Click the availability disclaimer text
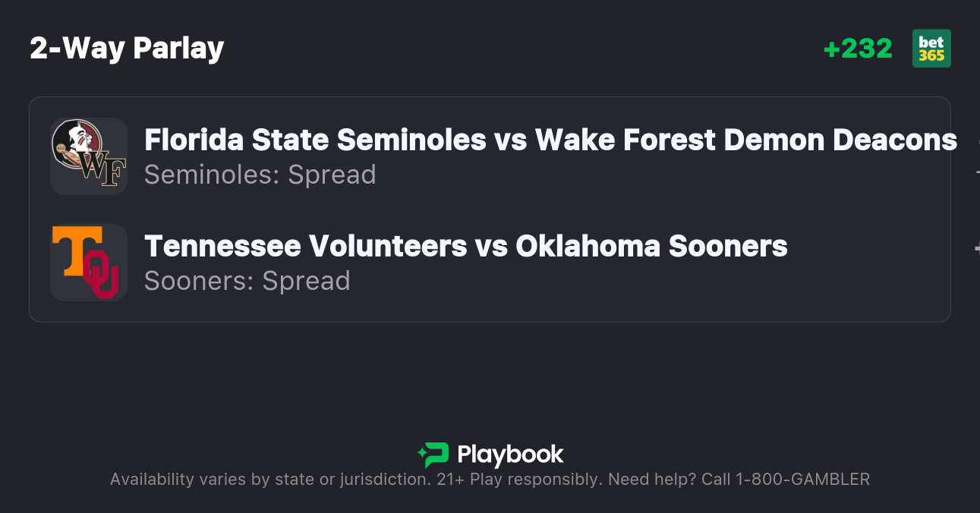The image size is (980, 513). click(269, 480)
